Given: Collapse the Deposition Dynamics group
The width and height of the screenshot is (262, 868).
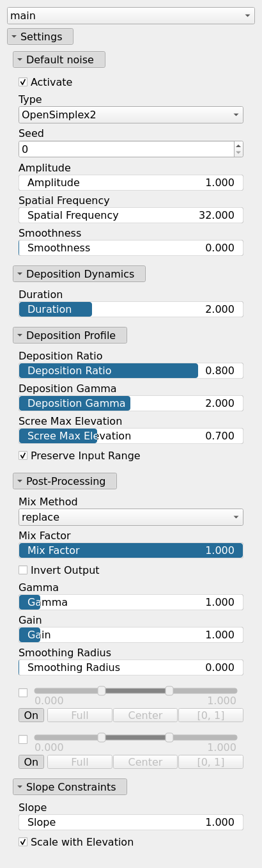Looking at the screenshot, I should coord(79,274).
